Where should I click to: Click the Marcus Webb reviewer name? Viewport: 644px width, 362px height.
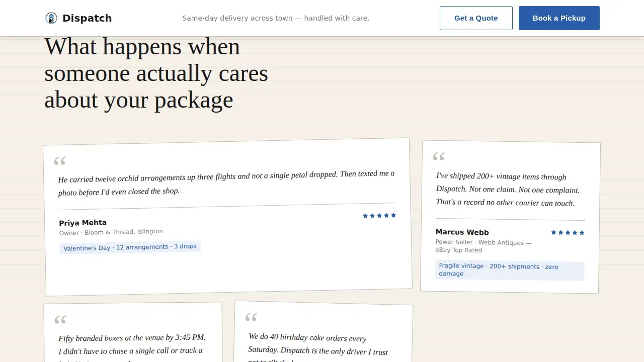pos(462,232)
